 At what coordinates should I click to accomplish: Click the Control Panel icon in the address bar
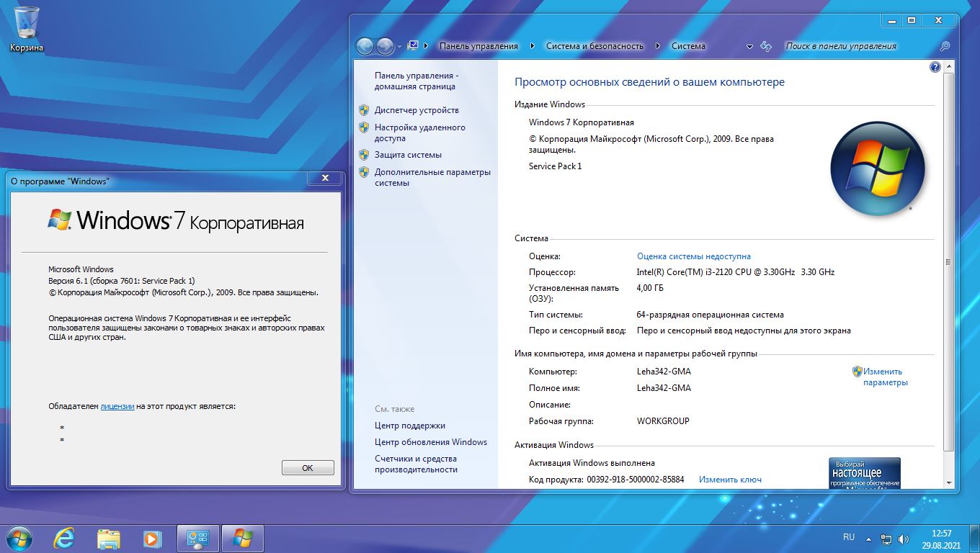[x=413, y=45]
